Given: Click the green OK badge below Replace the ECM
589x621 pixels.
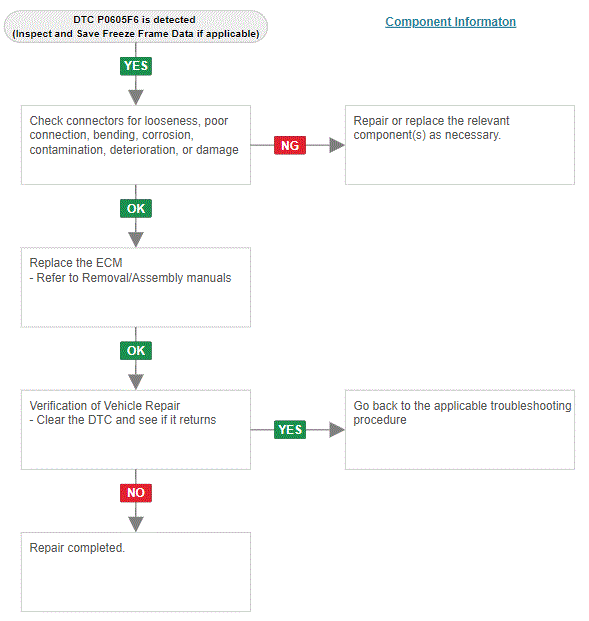Looking at the screenshot, I should coord(136,351).
